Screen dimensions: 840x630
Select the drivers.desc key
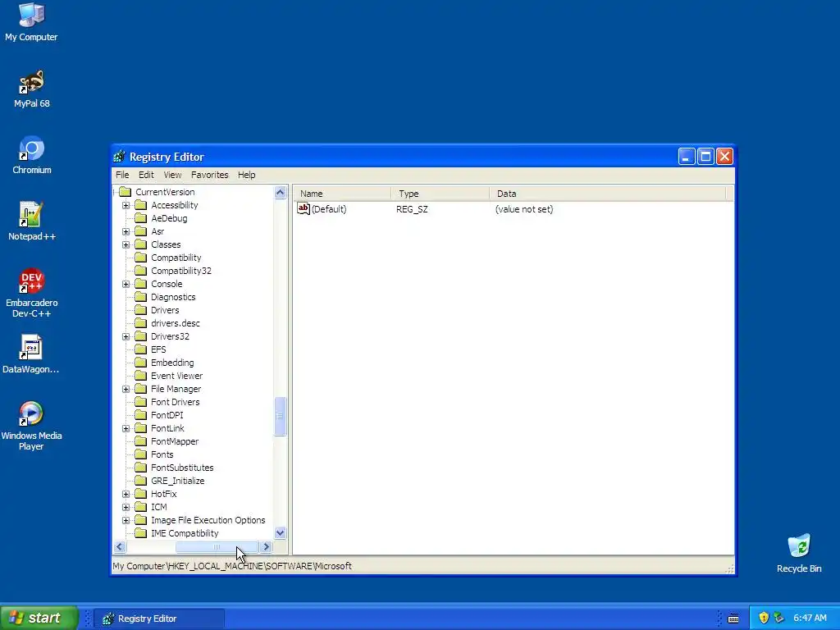176,323
